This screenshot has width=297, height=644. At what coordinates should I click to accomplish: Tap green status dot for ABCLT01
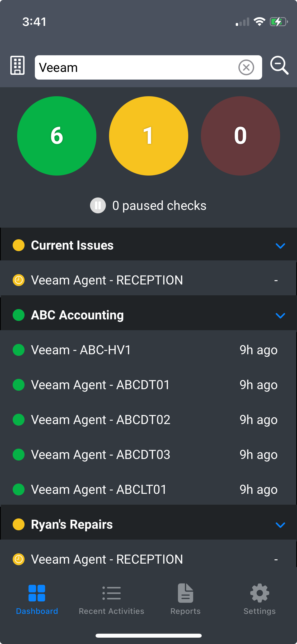click(19, 490)
